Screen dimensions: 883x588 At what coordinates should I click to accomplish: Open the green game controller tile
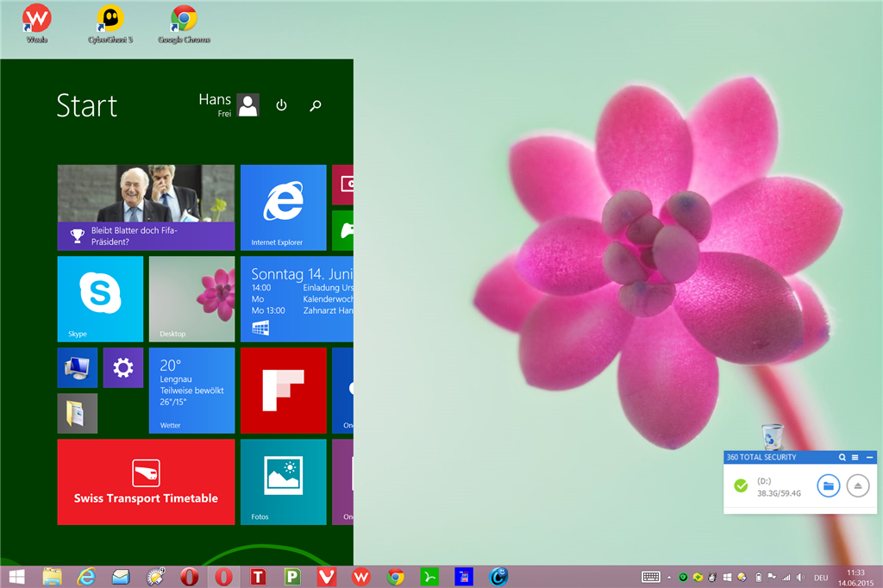(343, 230)
